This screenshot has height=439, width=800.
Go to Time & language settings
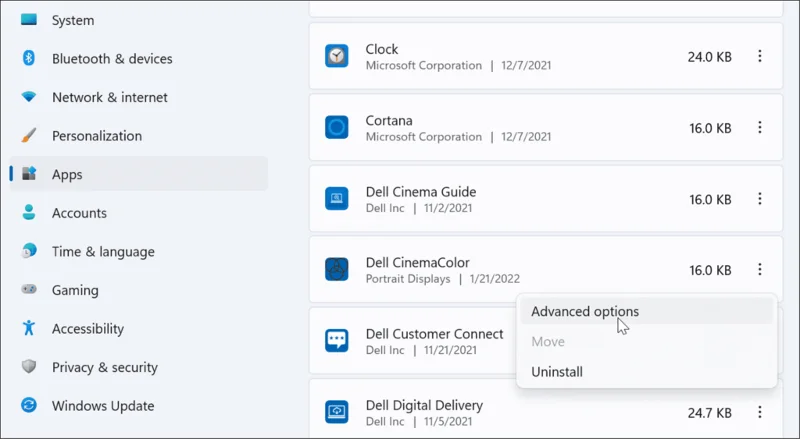point(103,252)
